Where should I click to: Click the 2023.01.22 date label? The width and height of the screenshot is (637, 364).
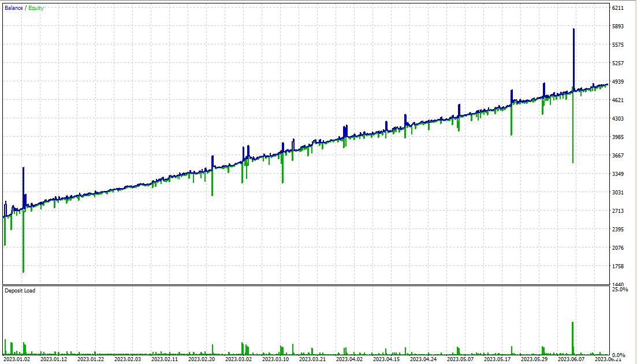tap(91, 359)
